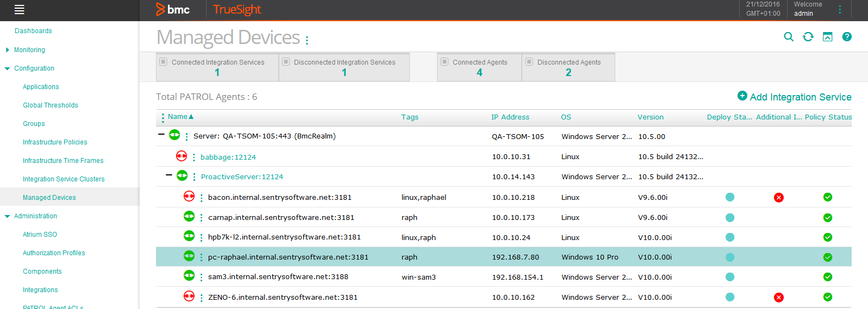Open the help question mark icon

(x=847, y=36)
